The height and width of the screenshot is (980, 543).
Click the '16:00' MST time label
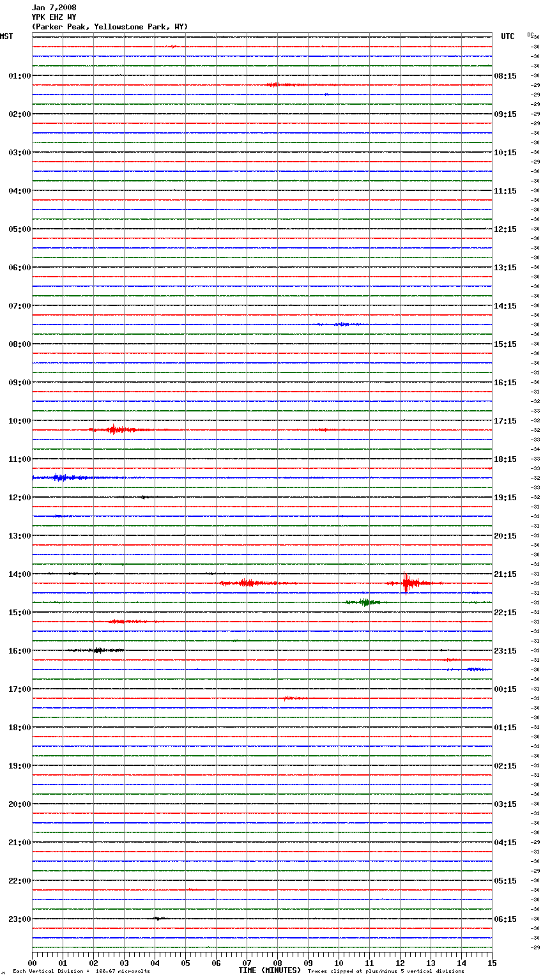20,651
